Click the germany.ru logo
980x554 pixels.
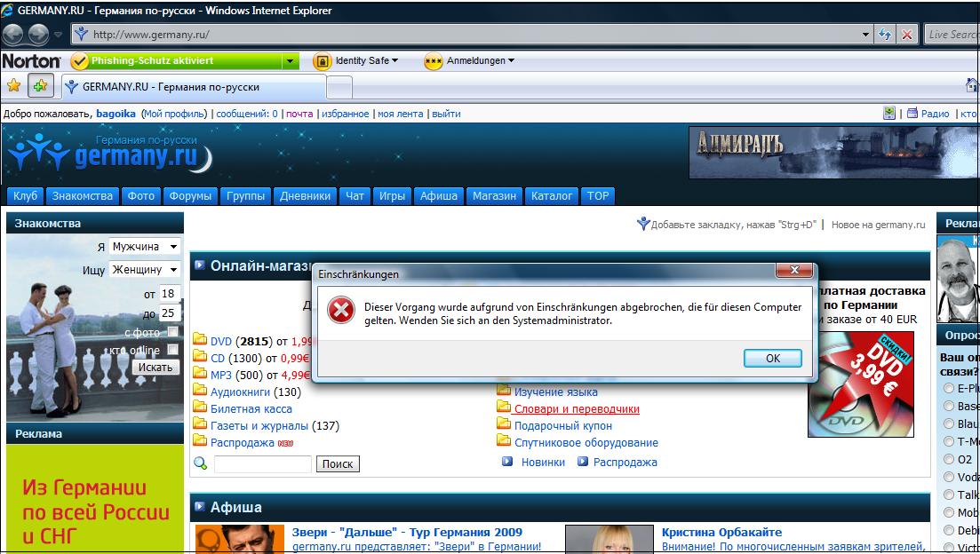[x=110, y=152]
